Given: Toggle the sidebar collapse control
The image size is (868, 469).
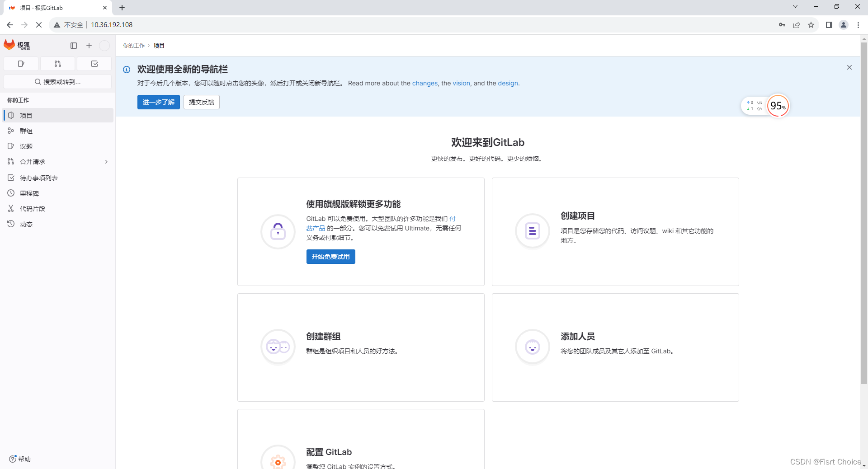Looking at the screenshot, I should [73, 46].
